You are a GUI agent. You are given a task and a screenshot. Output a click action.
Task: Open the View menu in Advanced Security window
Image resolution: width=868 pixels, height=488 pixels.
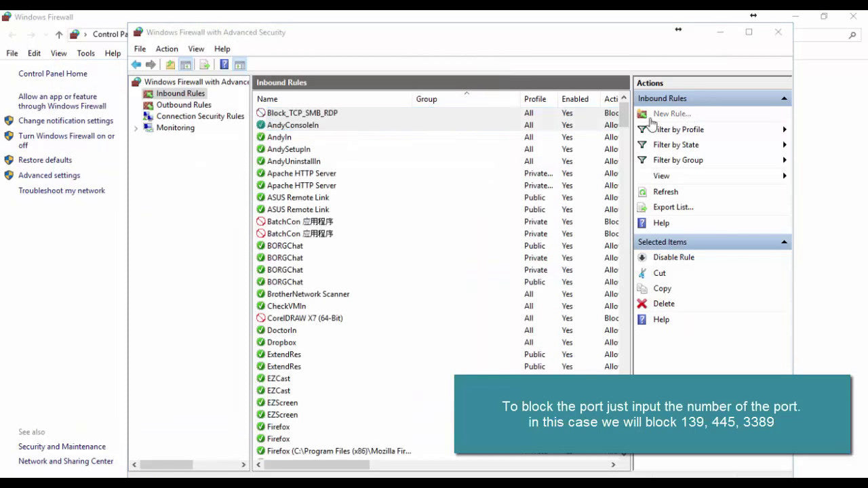(x=196, y=49)
